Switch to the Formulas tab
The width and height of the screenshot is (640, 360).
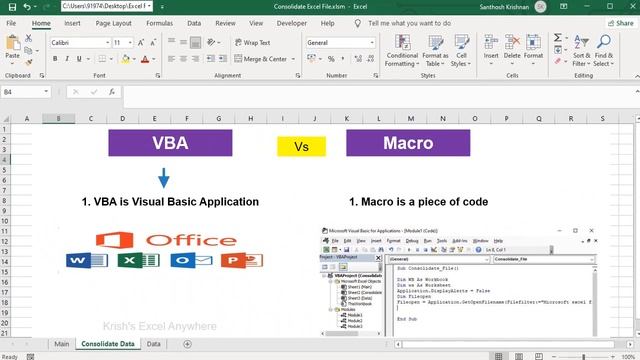pos(160,24)
